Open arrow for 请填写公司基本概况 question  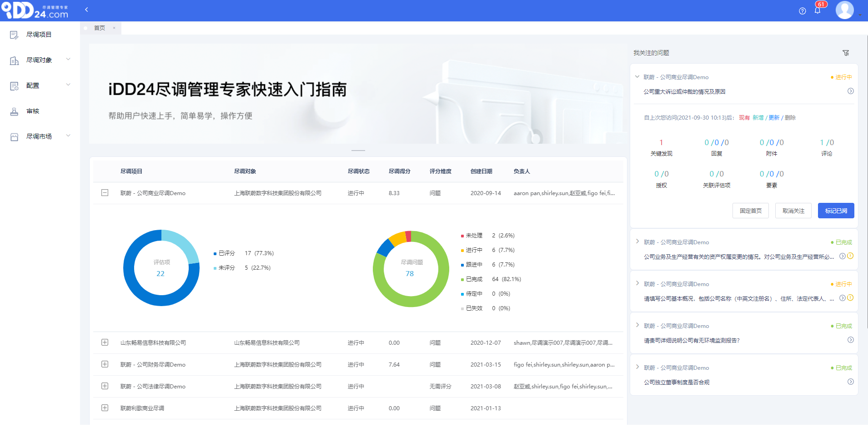(x=843, y=298)
